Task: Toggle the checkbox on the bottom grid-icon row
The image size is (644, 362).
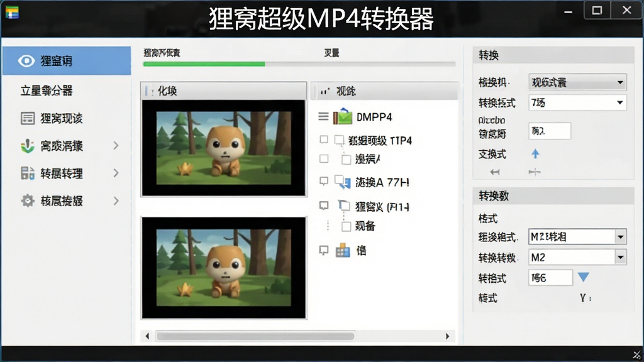Action: tap(324, 250)
